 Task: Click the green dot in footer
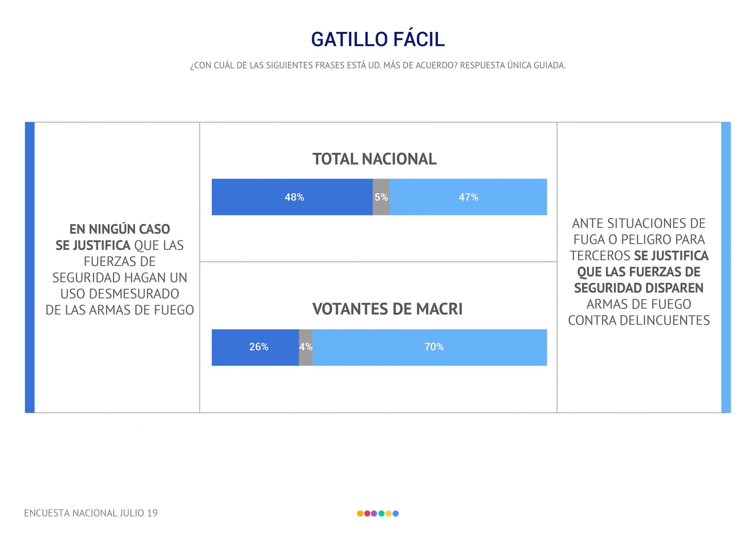click(381, 513)
